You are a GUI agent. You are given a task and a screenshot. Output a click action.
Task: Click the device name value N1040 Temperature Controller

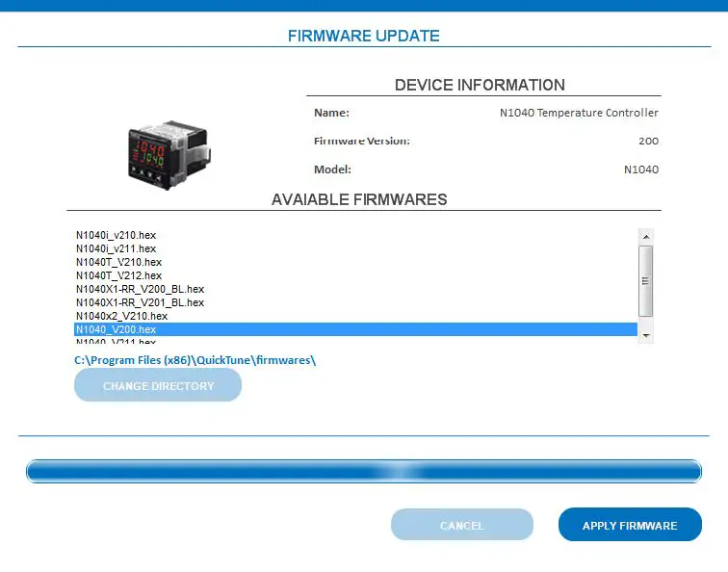point(579,113)
